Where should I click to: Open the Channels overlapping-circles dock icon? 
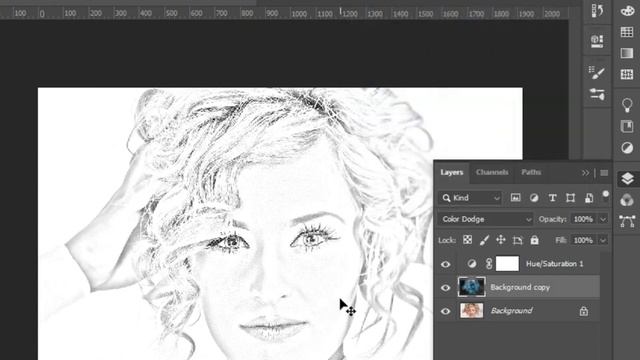click(x=627, y=200)
